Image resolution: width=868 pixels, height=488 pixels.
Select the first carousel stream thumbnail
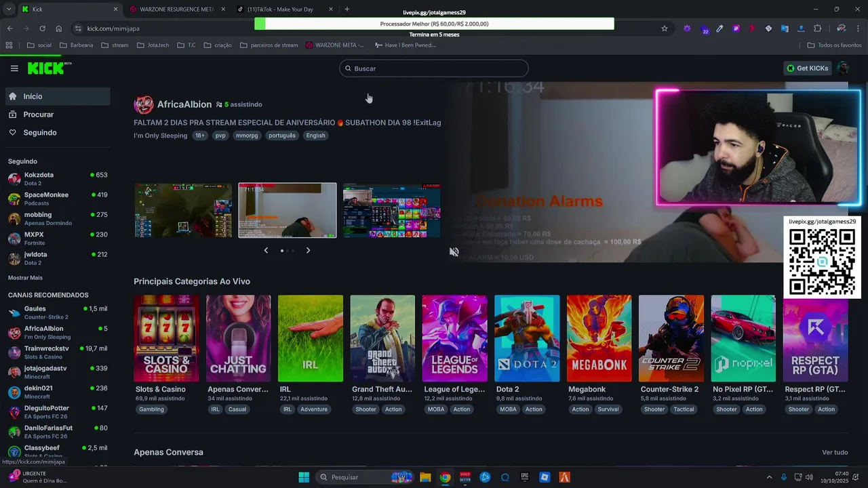click(x=183, y=210)
